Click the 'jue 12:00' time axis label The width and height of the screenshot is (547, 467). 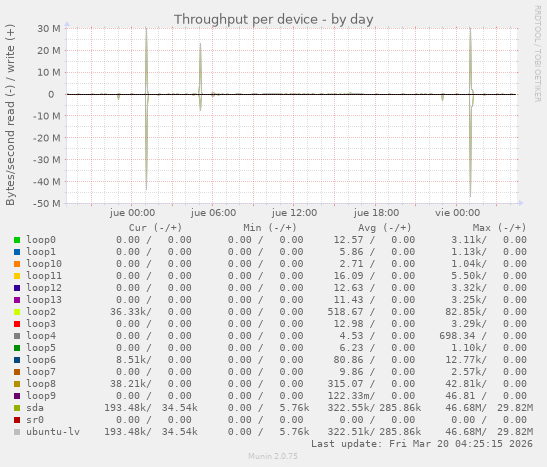294,213
